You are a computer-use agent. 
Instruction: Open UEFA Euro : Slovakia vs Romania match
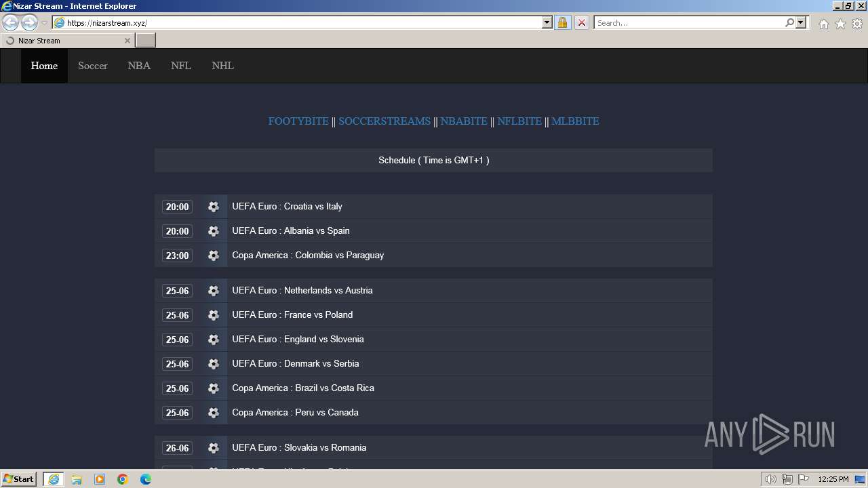click(x=299, y=448)
